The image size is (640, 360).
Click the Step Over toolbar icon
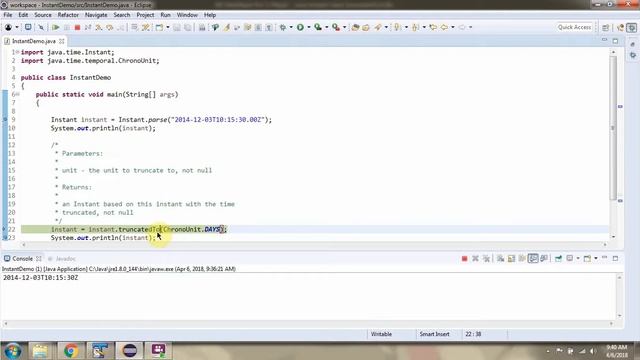[110, 27]
